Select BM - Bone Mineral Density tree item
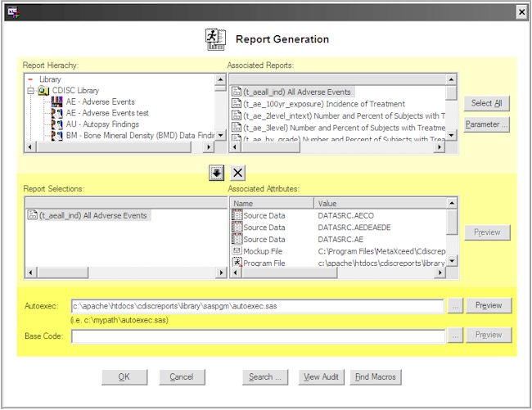The width and height of the screenshot is (532, 410). pos(140,135)
